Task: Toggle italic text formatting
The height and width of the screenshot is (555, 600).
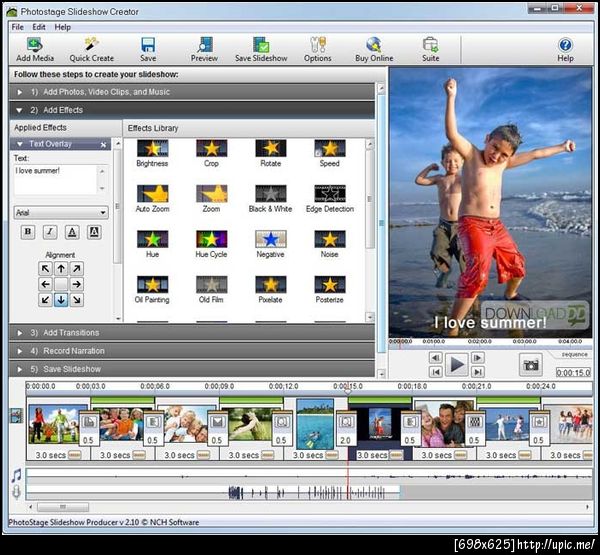Action: click(50, 232)
